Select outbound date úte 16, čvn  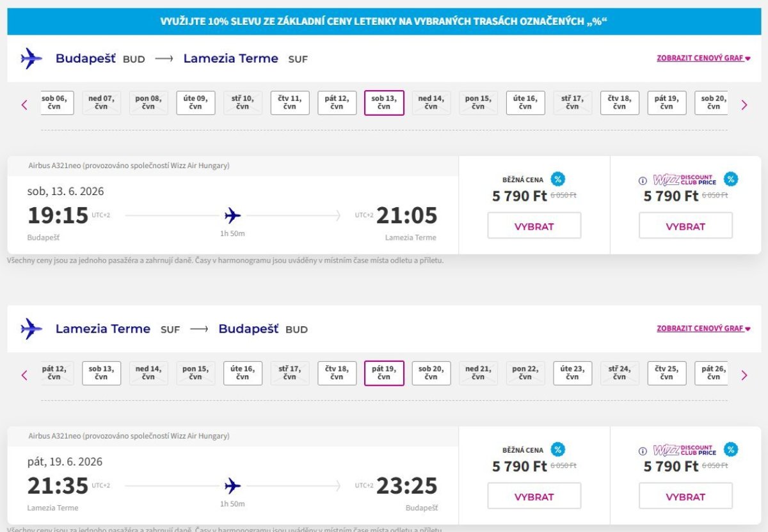(x=525, y=102)
